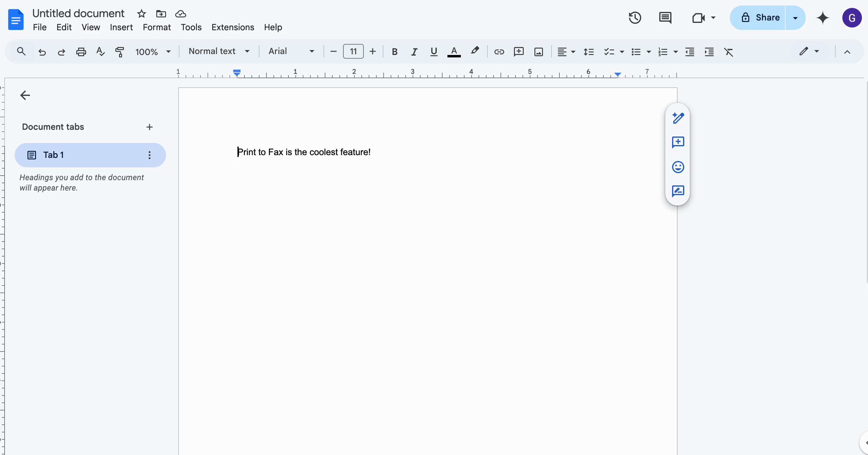
Task: Open the Google account avatar
Action: [x=852, y=17]
